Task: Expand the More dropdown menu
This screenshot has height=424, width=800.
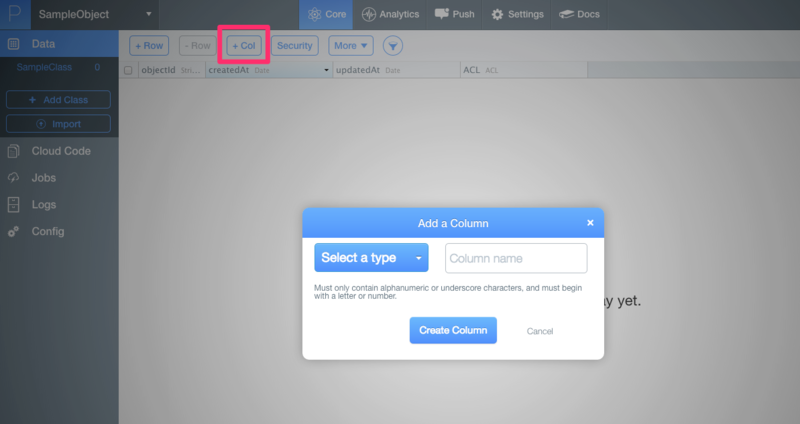Action: [351, 45]
